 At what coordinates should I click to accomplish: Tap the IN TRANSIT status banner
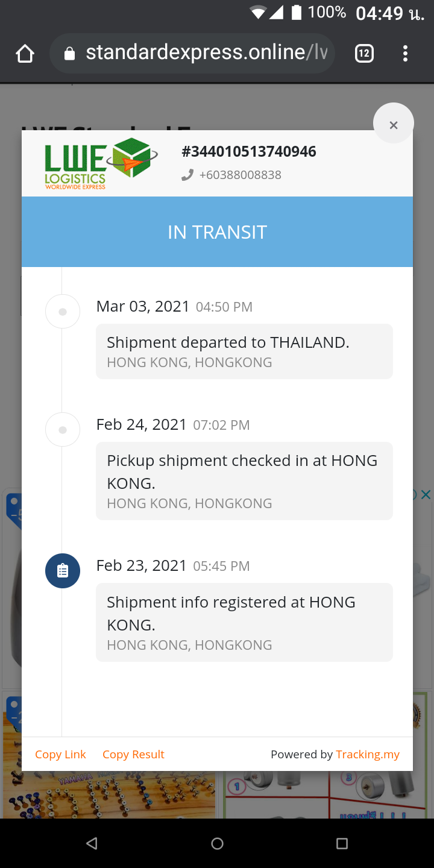[217, 232]
